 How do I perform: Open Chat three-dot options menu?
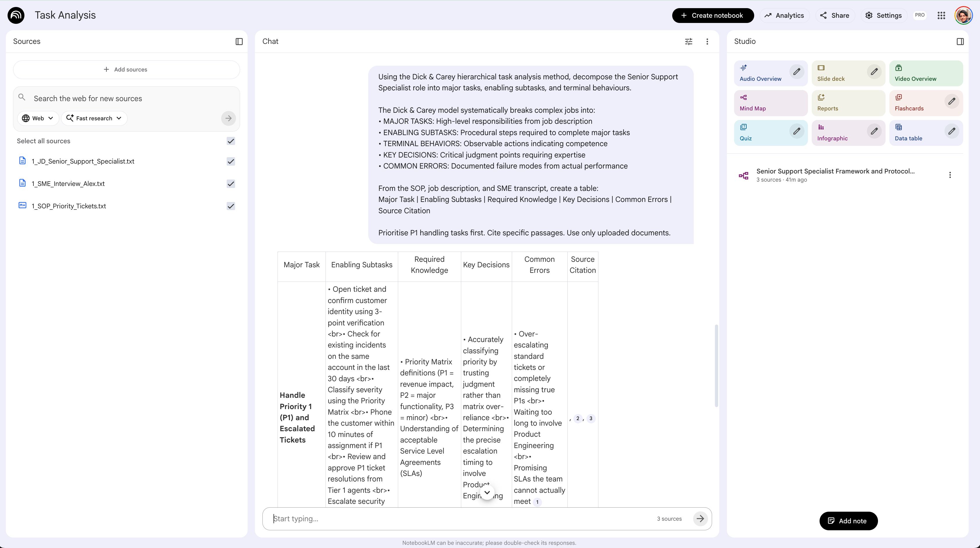click(707, 42)
